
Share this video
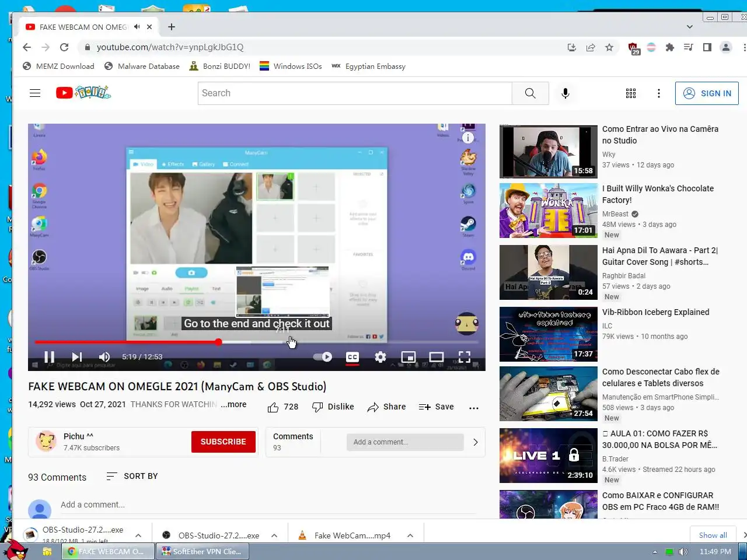tap(386, 407)
